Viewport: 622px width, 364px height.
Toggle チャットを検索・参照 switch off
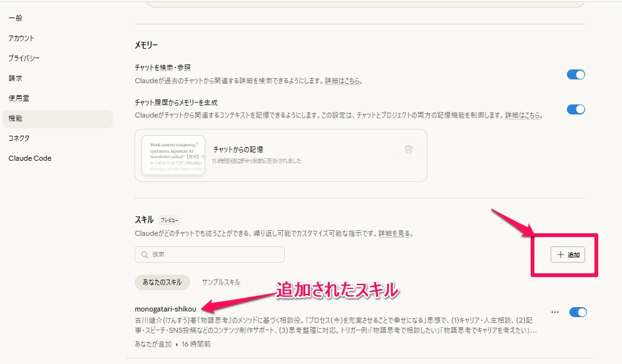[576, 74]
